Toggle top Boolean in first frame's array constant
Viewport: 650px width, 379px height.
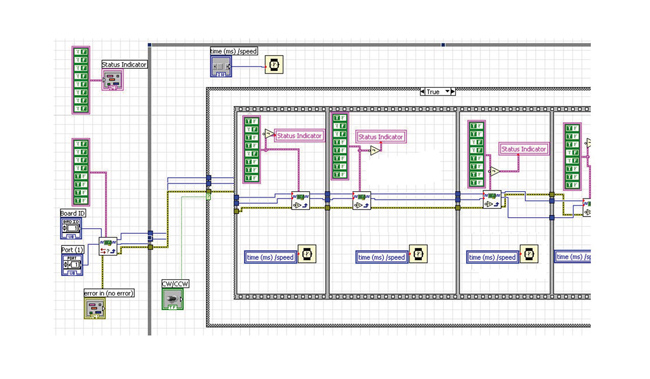click(251, 121)
